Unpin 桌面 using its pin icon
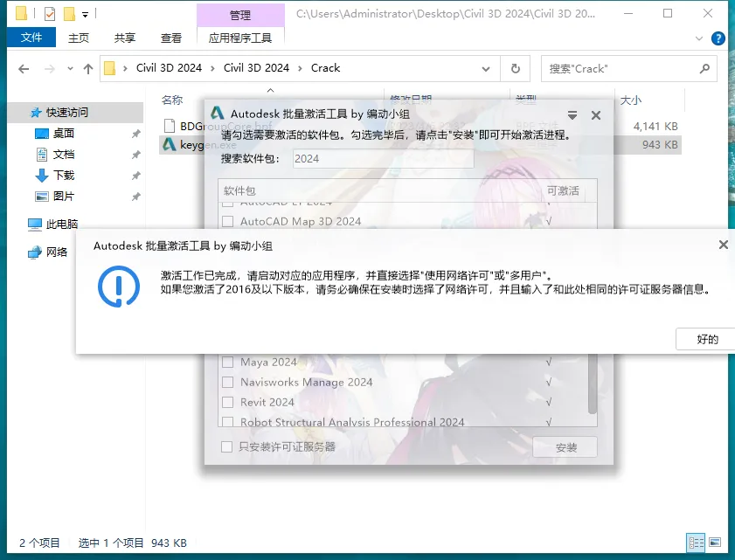 (x=136, y=134)
